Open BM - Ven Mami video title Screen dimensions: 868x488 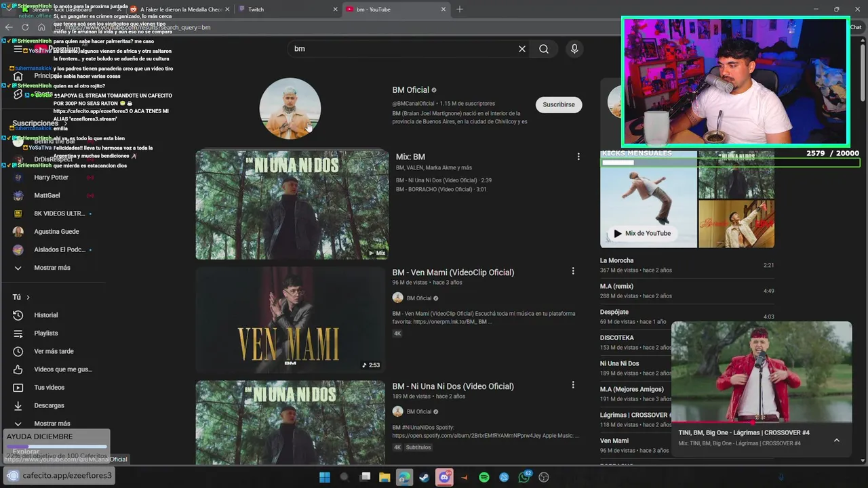tap(453, 272)
